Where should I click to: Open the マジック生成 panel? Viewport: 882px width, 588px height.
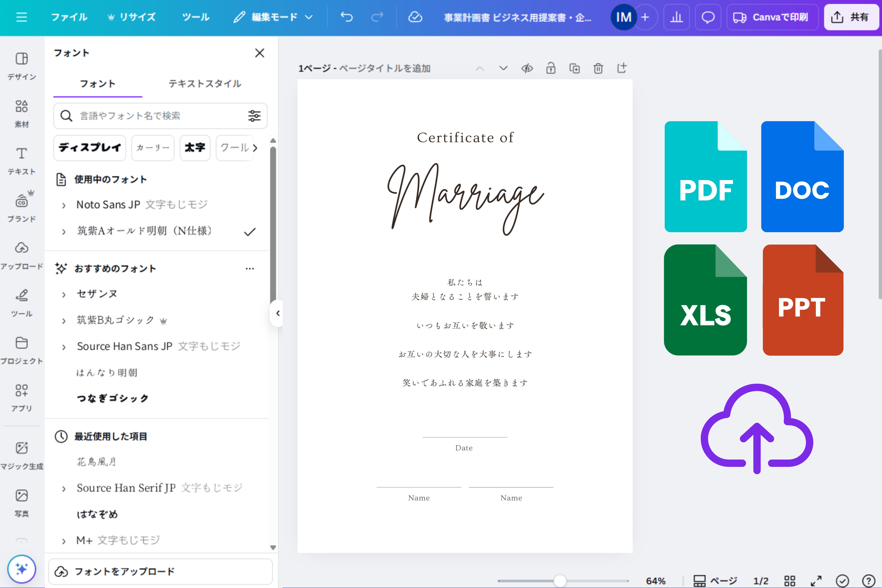tap(22, 456)
